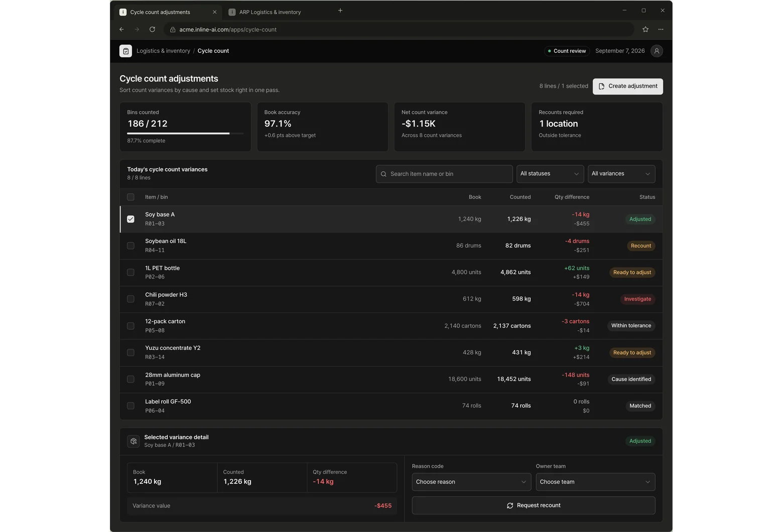Open the browser more options menu

pos(661,30)
